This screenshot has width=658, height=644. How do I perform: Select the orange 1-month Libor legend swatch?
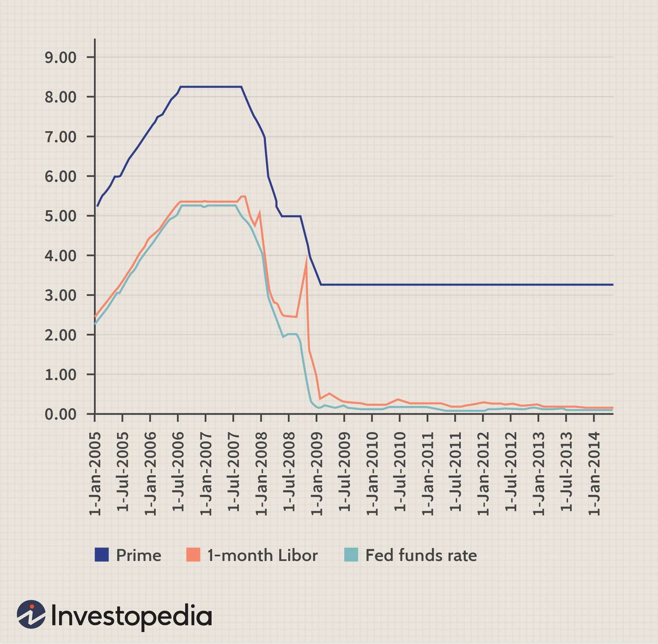click(x=193, y=555)
